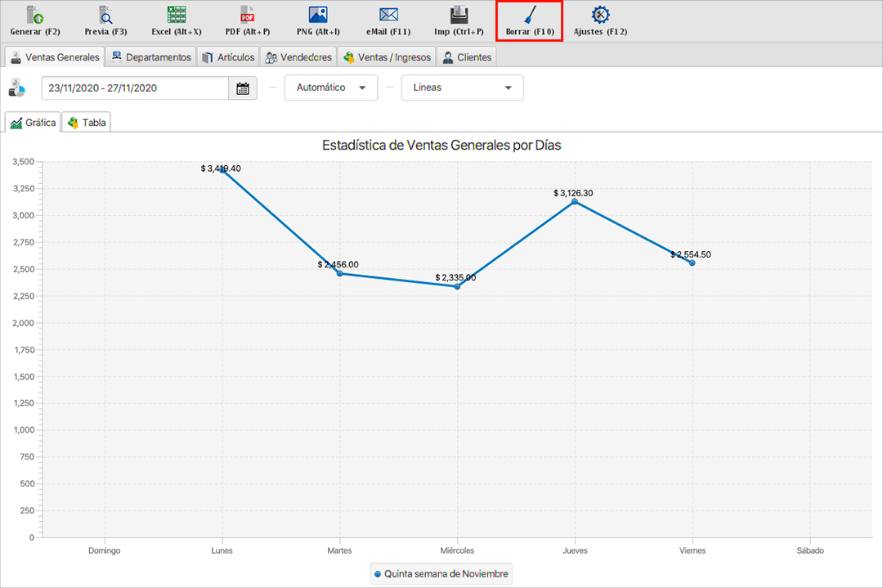Open the calendar date picker button
The image size is (883, 588).
pyautogui.click(x=243, y=88)
